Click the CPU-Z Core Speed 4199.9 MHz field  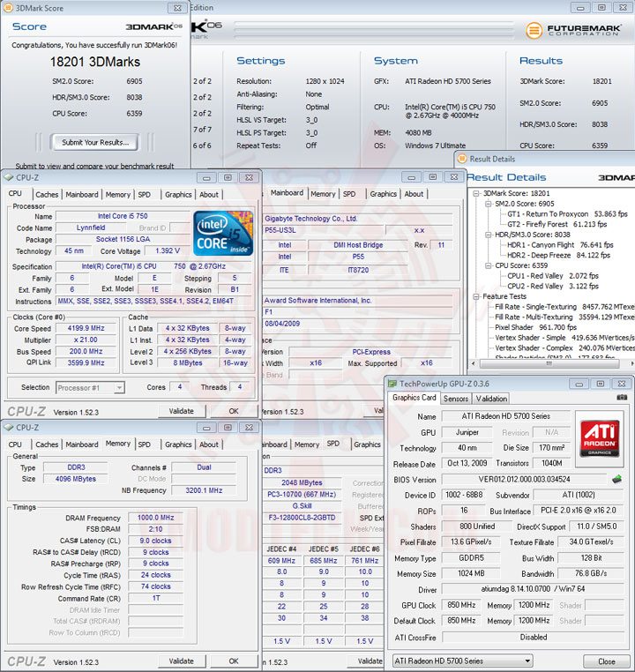point(86,328)
